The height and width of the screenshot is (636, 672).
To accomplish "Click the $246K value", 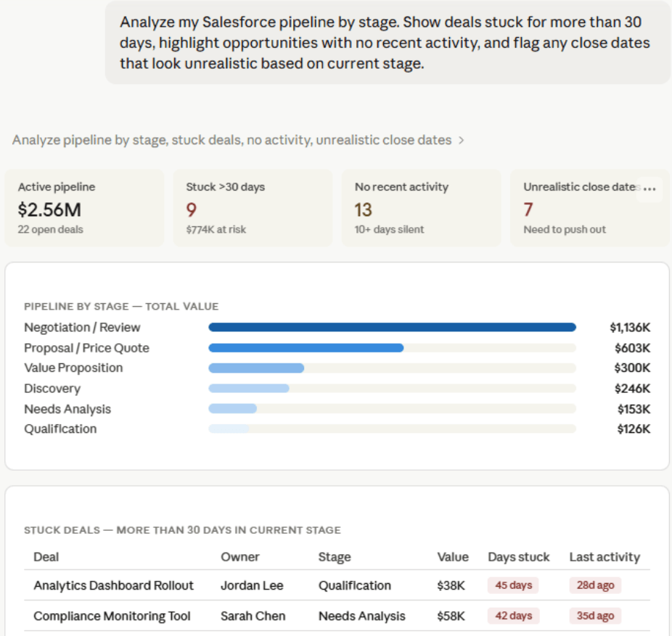I will (633, 389).
